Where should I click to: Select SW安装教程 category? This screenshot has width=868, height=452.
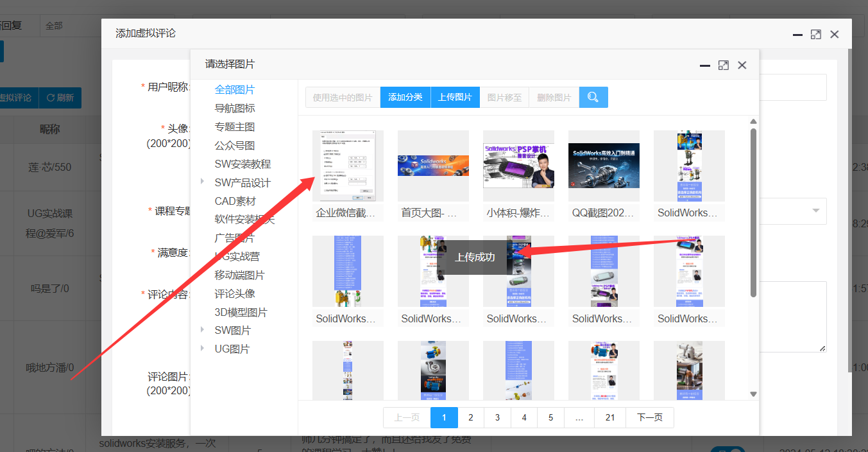pos(243,164)
